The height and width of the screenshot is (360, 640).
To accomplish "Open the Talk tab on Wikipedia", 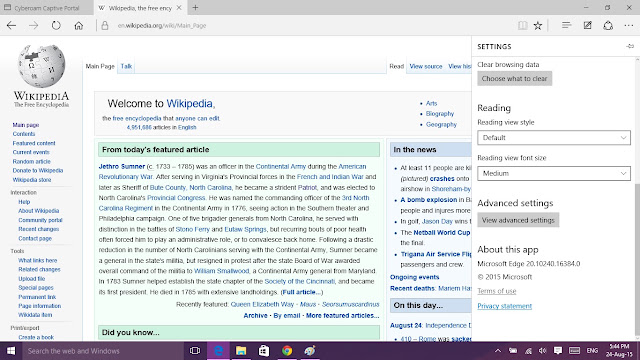I will 126,66.
